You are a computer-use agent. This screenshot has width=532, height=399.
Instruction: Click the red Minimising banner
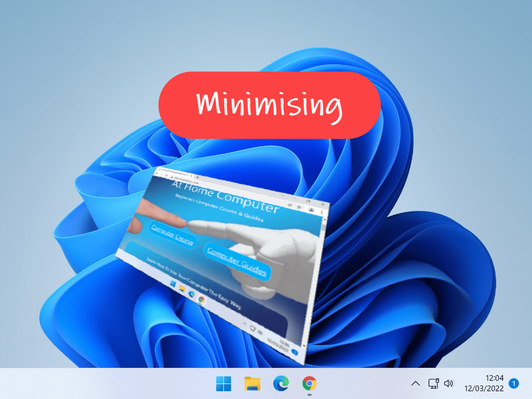coord(269,105)
